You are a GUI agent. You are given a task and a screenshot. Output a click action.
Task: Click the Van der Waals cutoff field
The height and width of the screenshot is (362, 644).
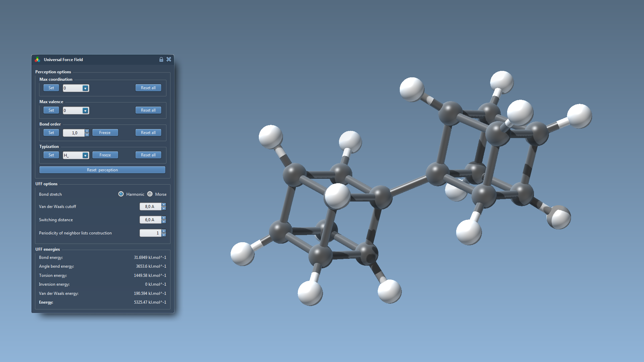click(150, 207)
